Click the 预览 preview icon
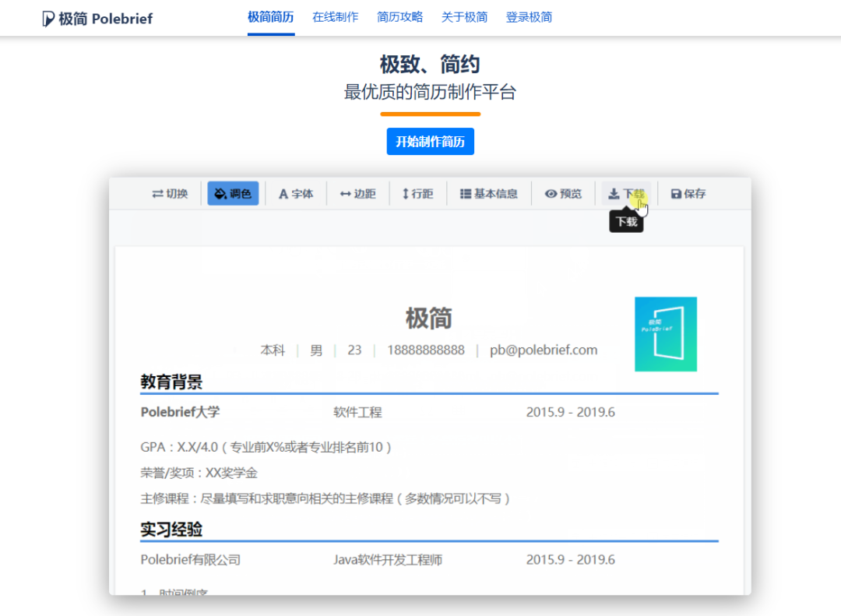 click(x=563, y=194)
